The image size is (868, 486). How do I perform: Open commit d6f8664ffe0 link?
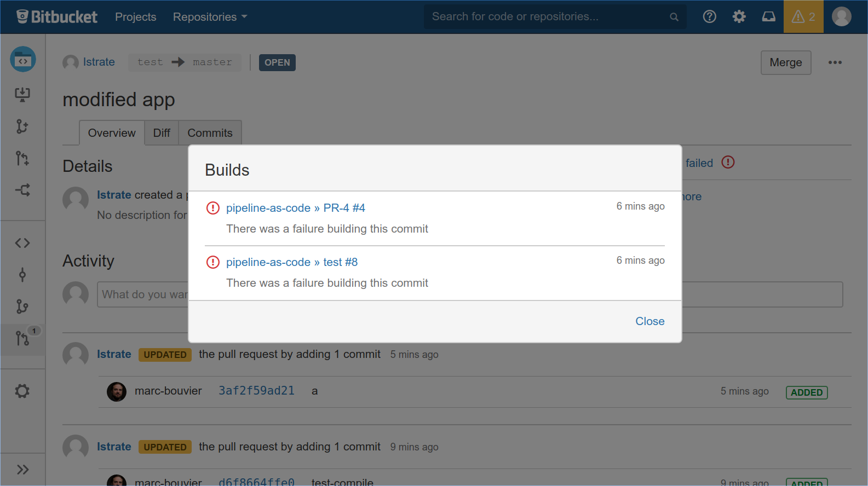[x=257, y=482]
